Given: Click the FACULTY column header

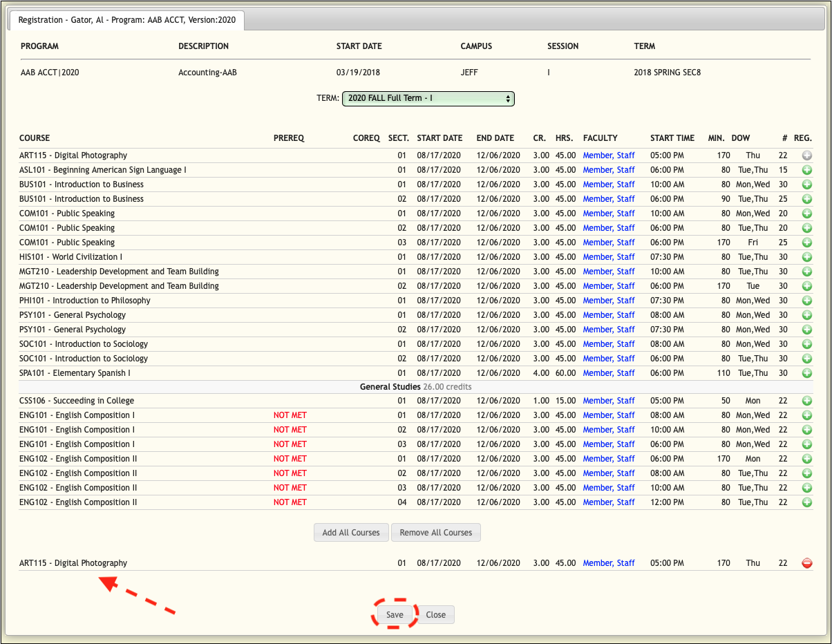Looking at the screenshot, I should click(601, 138).
